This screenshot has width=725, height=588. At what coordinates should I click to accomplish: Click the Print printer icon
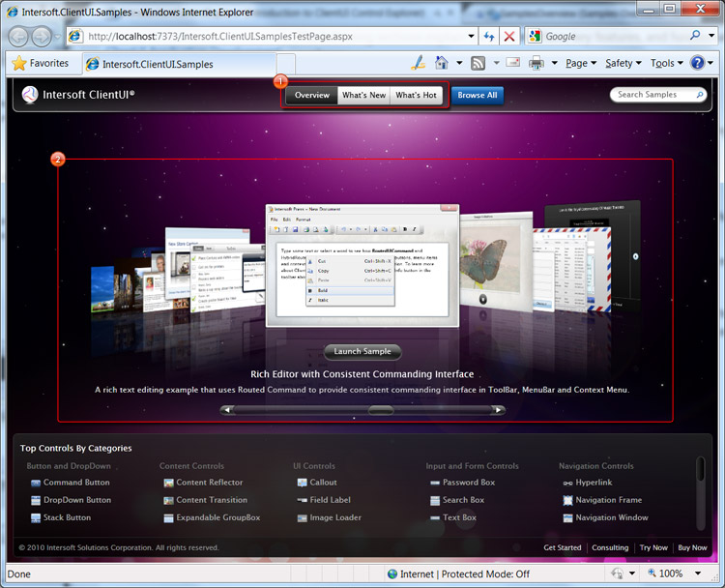point(536,63)
